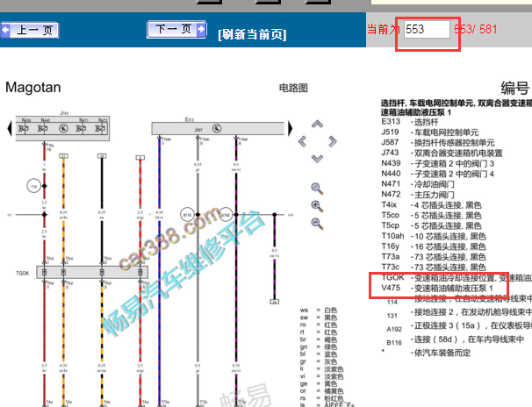The height and width of the screenshot is (407, 532).
Task: Zoom in with the plus magnifier
Action: (317, 206)
